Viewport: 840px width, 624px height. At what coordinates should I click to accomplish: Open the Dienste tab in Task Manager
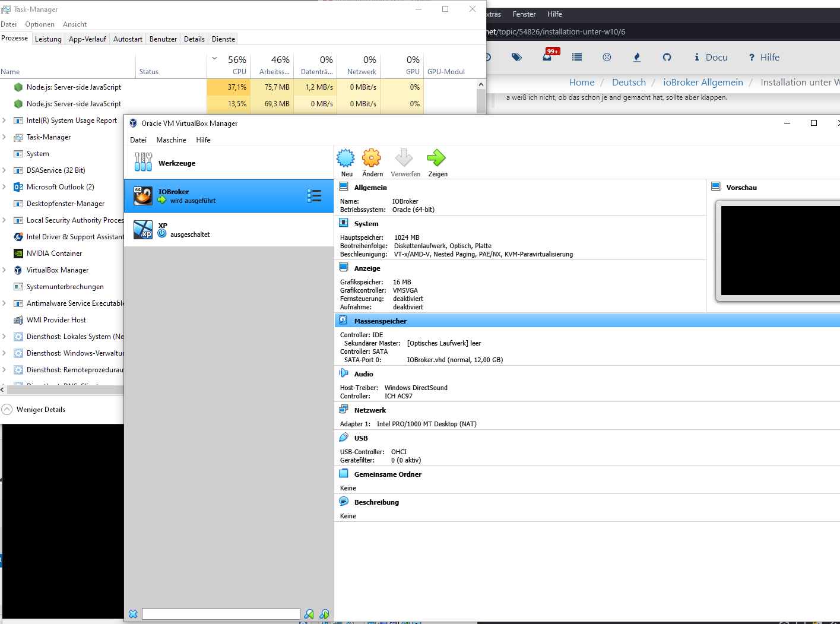click(x=223, y=39)
